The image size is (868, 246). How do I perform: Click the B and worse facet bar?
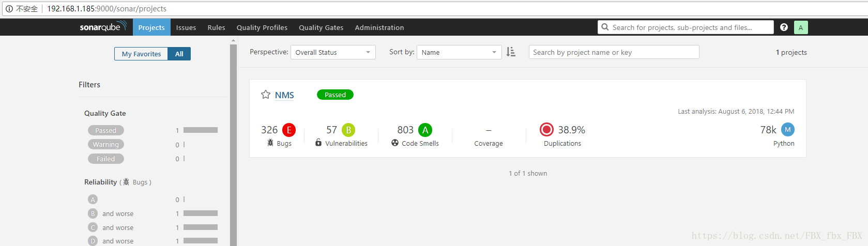(x=201, y=213)
